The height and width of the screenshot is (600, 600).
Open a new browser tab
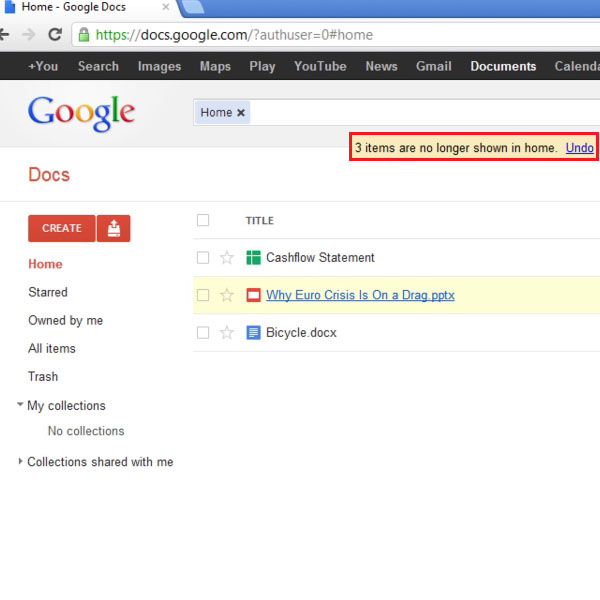[x=192, y=7]
